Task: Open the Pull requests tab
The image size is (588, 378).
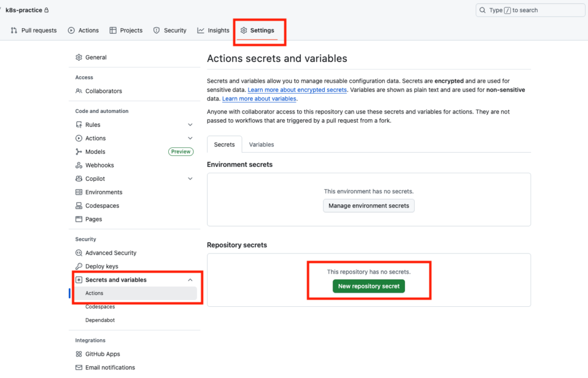Action: (34, 30)
